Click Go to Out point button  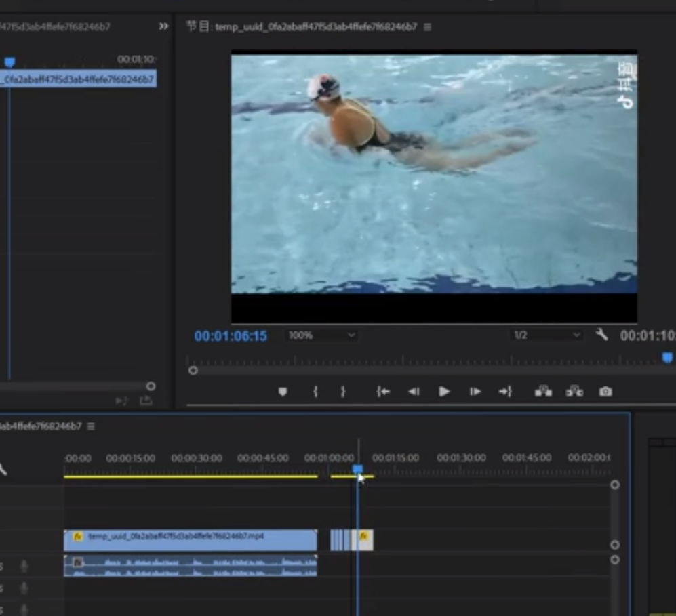505,392
